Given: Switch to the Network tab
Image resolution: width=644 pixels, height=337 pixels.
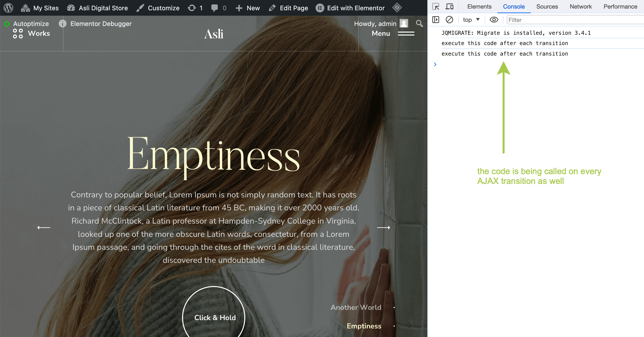Looking at the screenshot, I should (581, 7).
